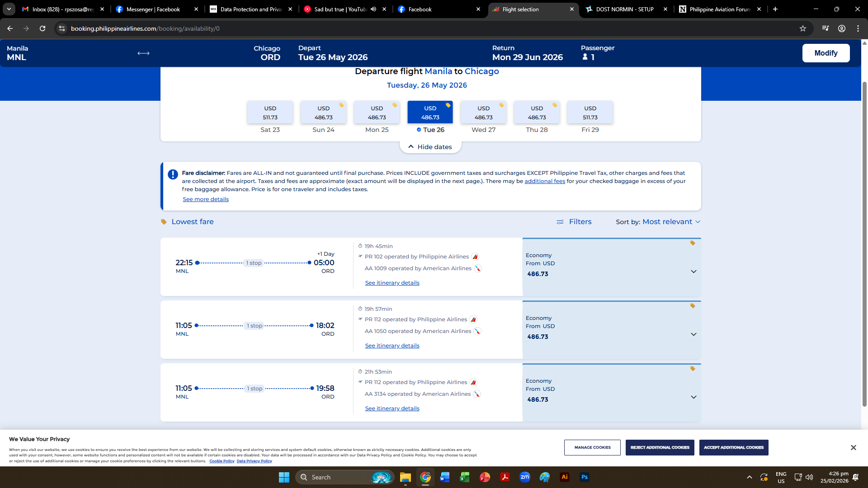Click the Filters icon
868x488 pixels.
tap(560, 222)
